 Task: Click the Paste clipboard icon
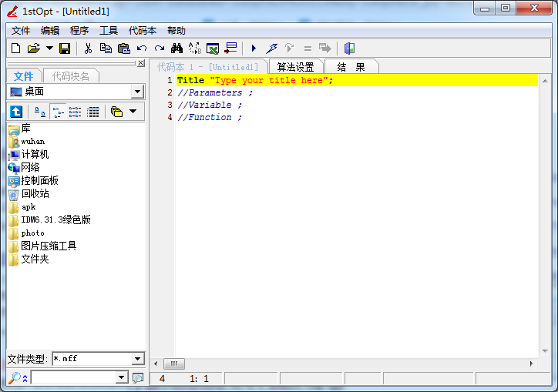coord(123,49)
